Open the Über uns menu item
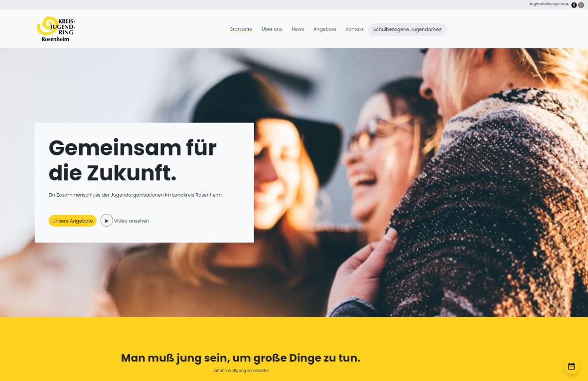The image size is (588, 381). [x=272, y=29]
